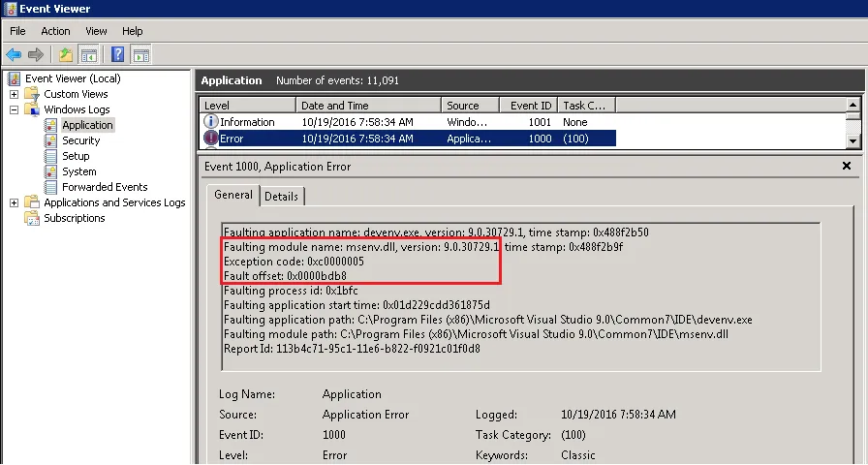This screenshot has height=465, width=868.
Task: Switch to the General tab
Action: [233, 195]
